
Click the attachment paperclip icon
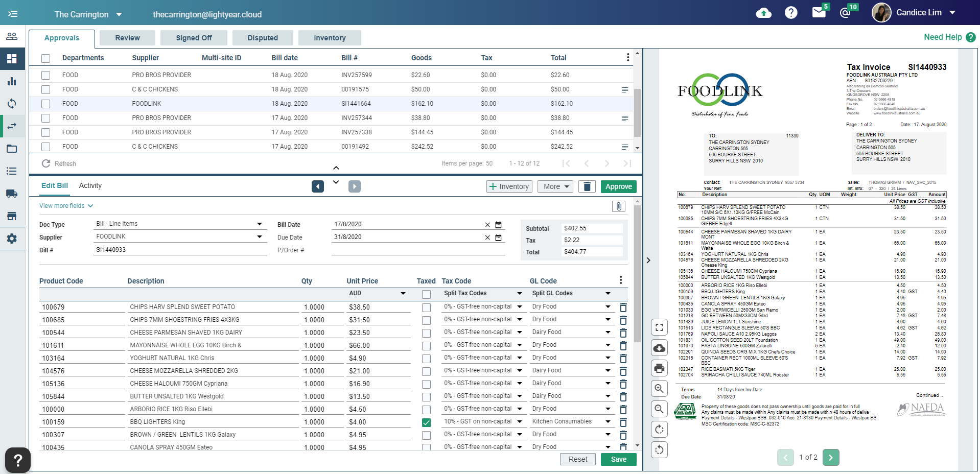(x=618, y=206)
